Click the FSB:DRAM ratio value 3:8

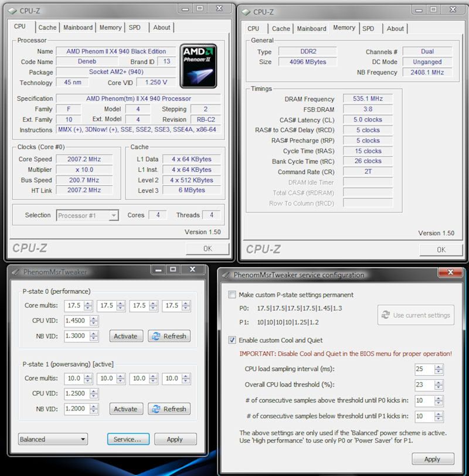[x=368, y=109]
